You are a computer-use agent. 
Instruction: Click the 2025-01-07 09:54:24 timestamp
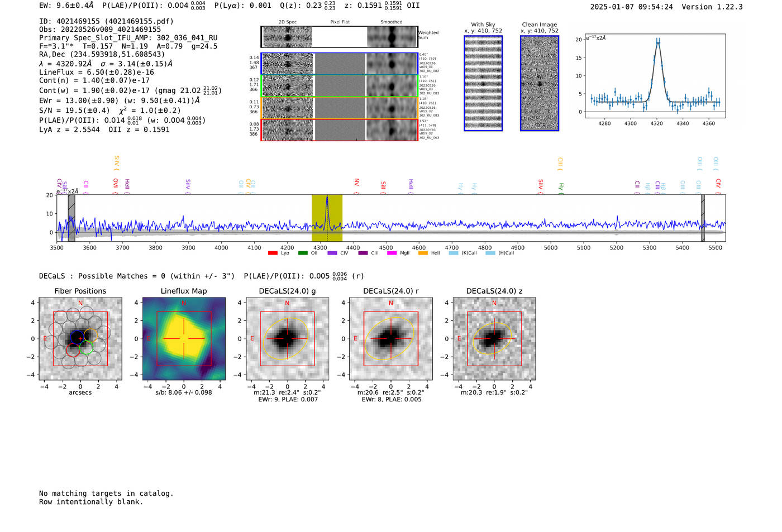tap(631, 7)
